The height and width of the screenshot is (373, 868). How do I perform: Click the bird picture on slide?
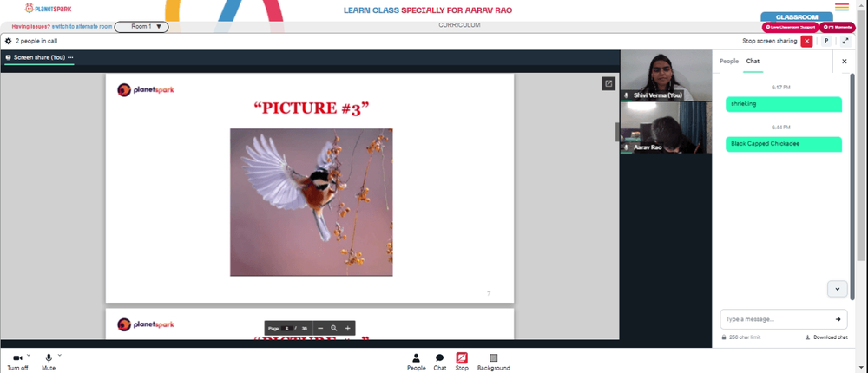click(x=311, y=202)
